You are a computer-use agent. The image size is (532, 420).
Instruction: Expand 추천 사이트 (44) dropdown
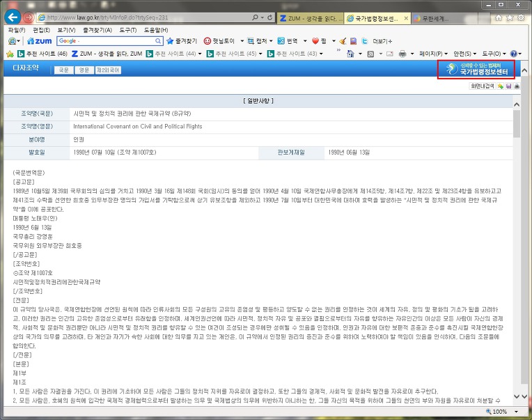pyautogui.click(x=200, y=54)
